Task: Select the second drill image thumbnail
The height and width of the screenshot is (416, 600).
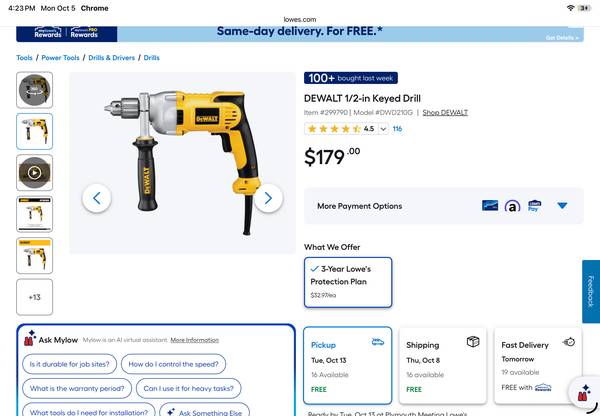Action: (x=34, y=131)
